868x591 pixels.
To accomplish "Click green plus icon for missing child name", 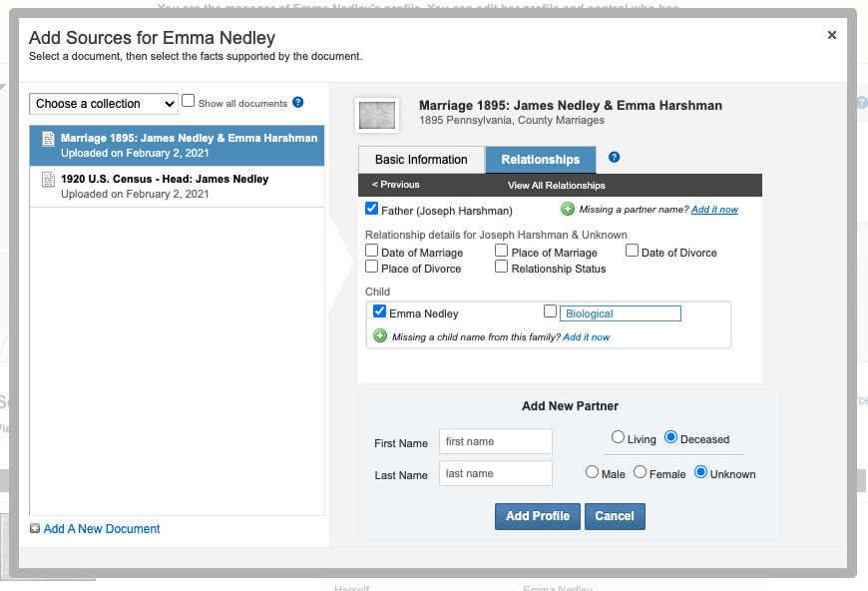I will (x=380, y=336).
